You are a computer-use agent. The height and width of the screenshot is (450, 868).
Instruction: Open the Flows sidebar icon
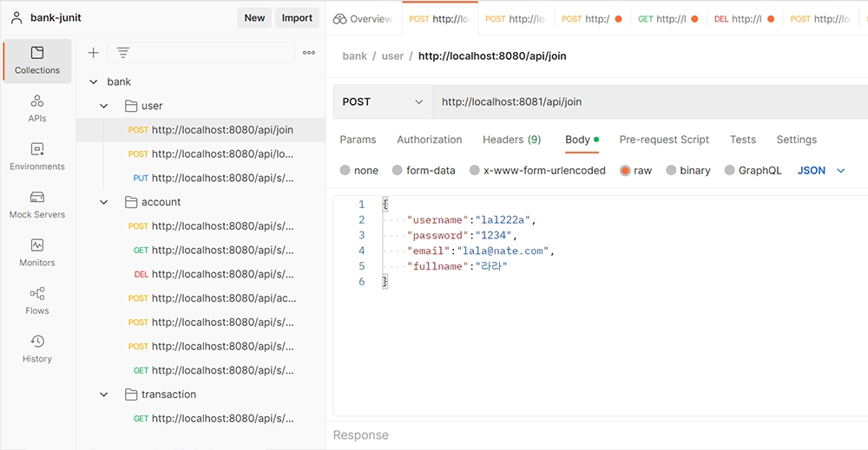37,301
